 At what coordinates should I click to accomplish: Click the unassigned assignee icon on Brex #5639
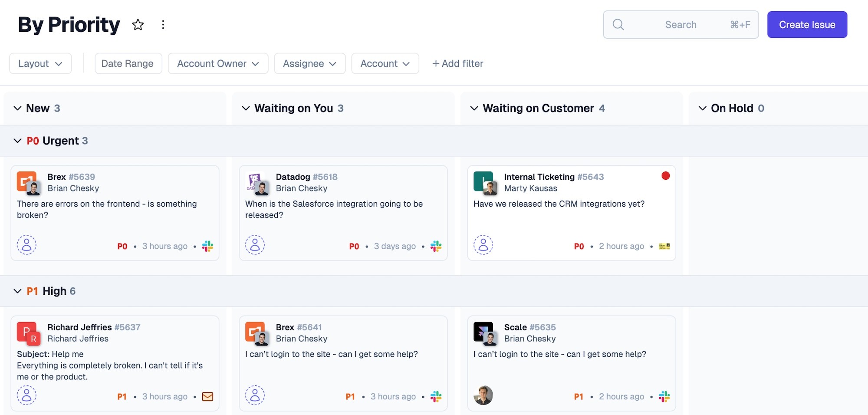coord(26,245)
